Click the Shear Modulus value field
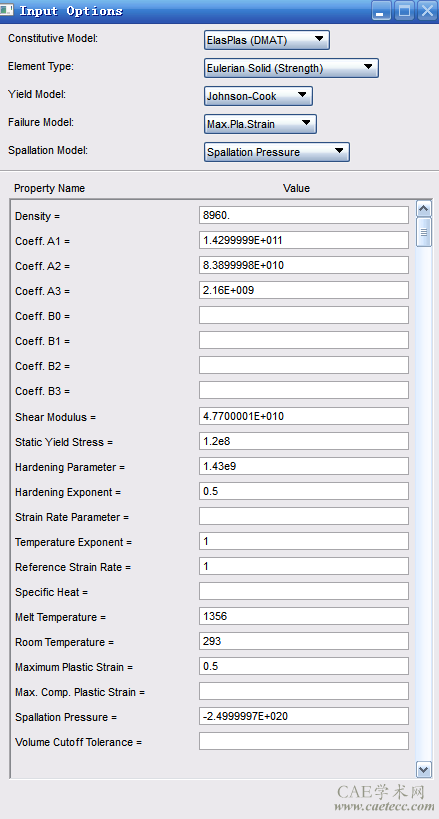The image size is (439, 819). 304,416
